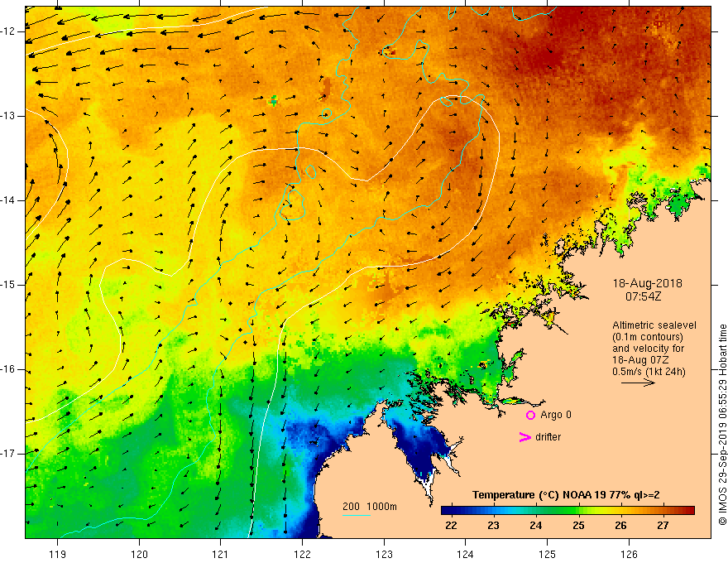The width and height of the screenshot is (728, 563).
Task: Click the longitude axis label 126
Action: coord(629,554)
